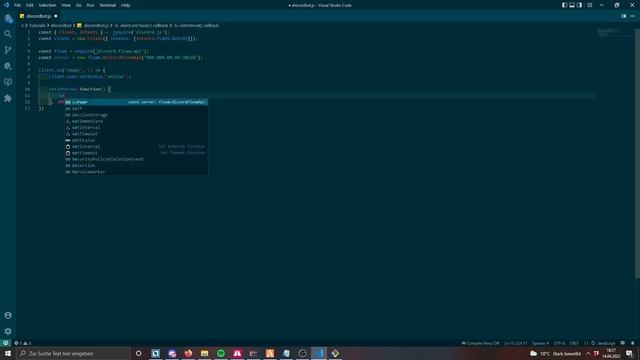
Task: Click the feedback icon in status bar
Action: 623,343
